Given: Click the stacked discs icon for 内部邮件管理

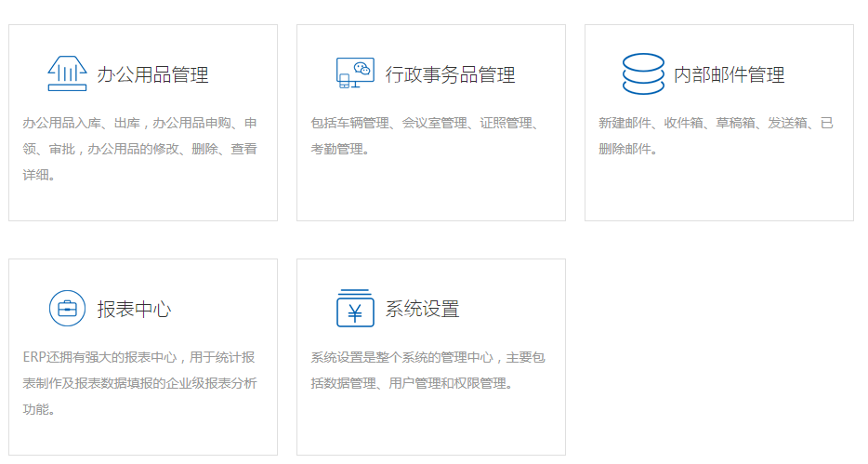Looking at the screenshot, I should point(643,74).
